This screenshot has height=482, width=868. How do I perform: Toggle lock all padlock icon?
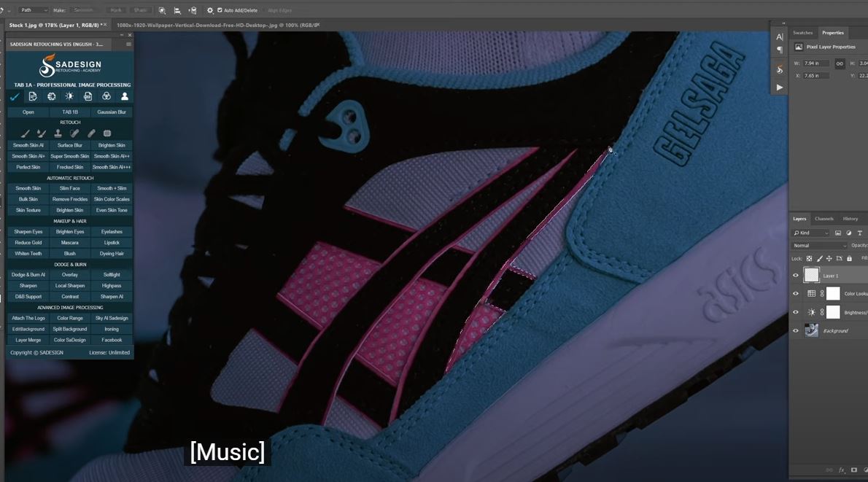849,258
